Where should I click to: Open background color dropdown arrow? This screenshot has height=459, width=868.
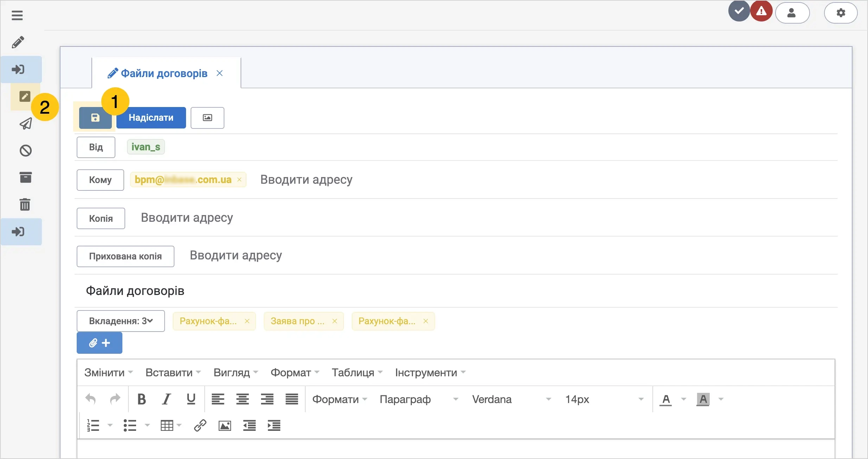[721, 399]
